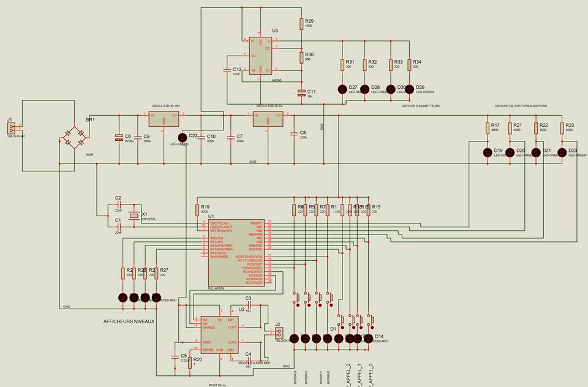Select capacitor C6 electrolytic symbol

point(119,138)
